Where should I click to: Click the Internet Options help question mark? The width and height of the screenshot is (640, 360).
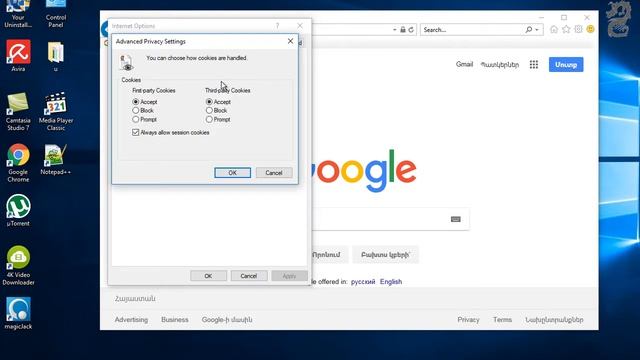pos(277,26)
